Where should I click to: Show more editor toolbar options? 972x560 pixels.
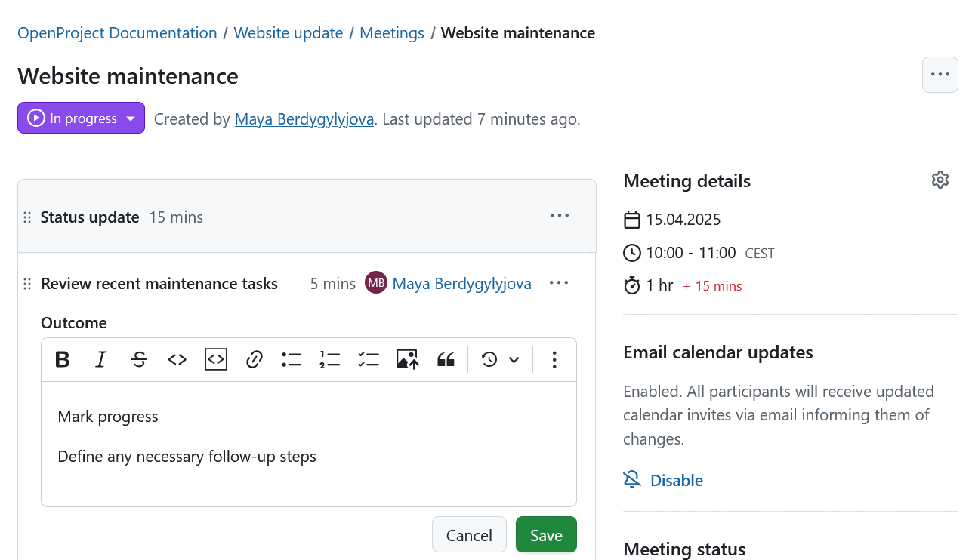[554, 359]
